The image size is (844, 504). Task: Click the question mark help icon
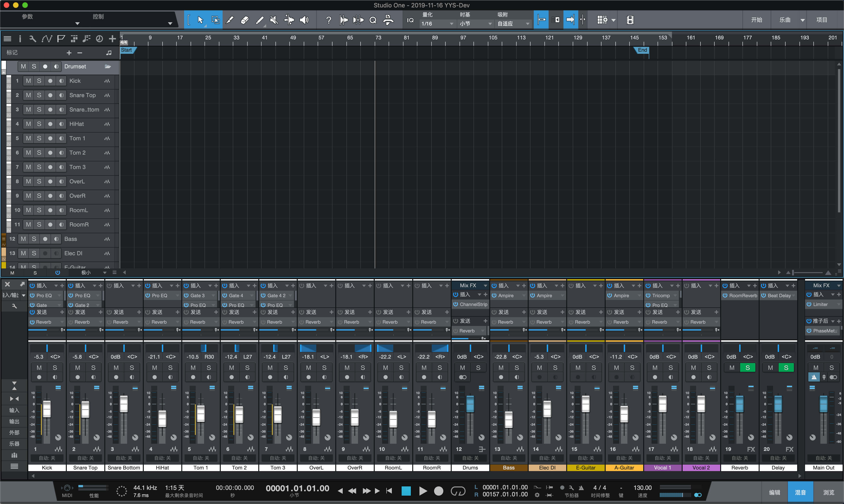pos(328,20)
